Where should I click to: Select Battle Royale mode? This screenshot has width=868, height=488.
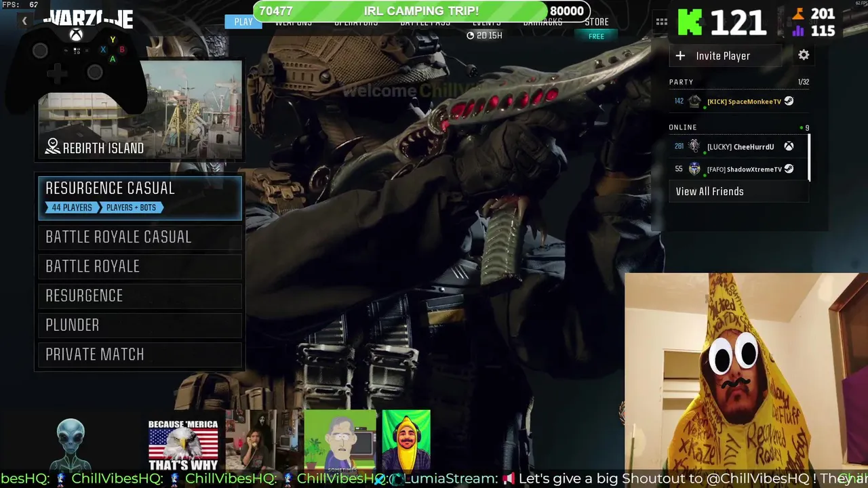point(140,266)
